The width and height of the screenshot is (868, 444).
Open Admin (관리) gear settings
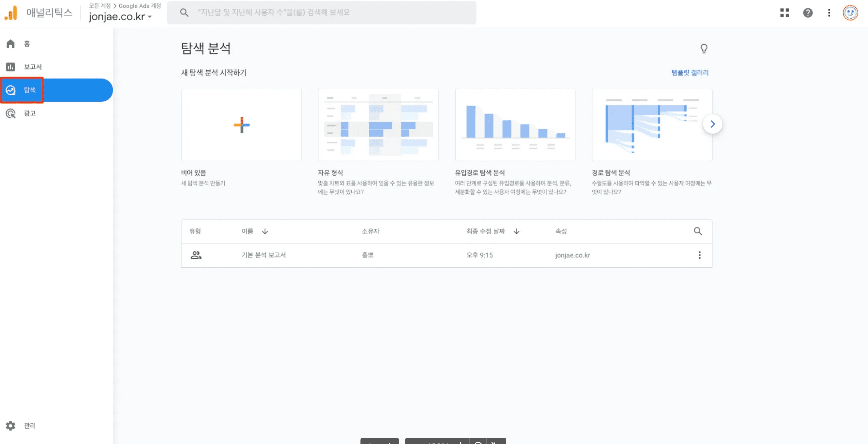[x=11, y=426]
